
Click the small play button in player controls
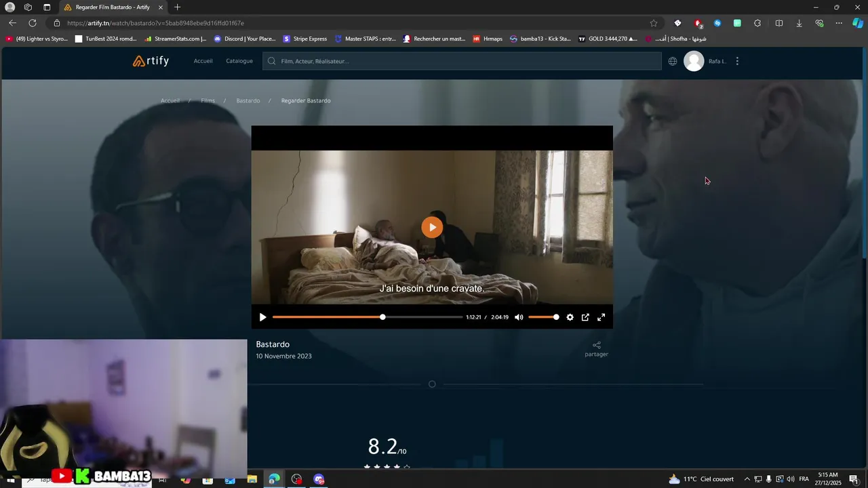tap(262, 317)
